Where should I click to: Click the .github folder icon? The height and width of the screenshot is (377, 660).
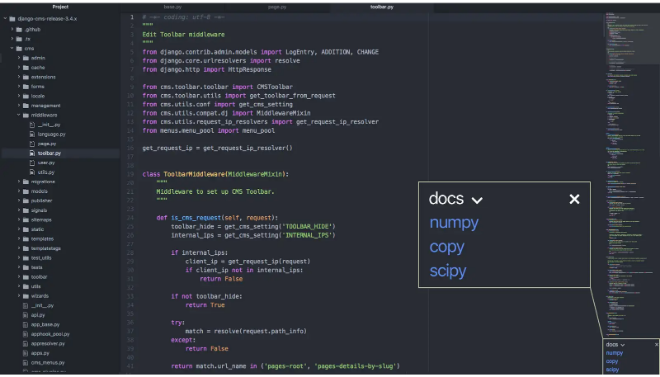(x=19, y=29)
